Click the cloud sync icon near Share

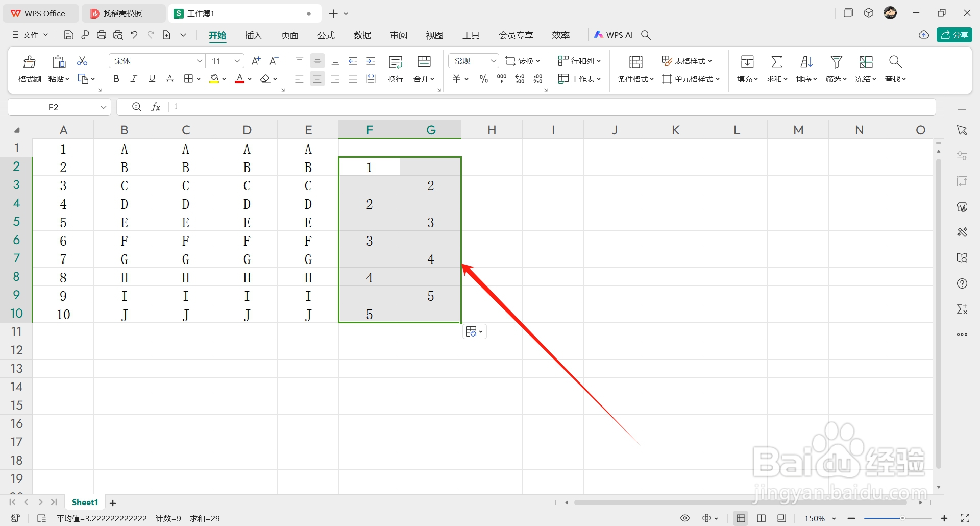[924, 35]
